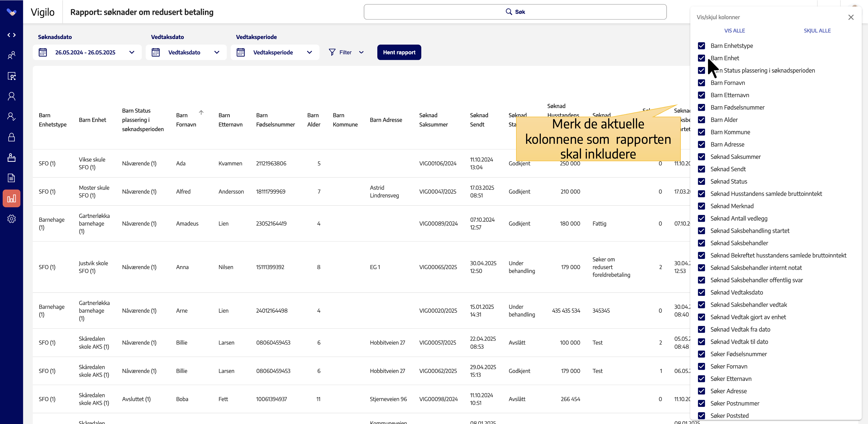
Task: Open the person with checkmark sidebar icon
Action: [12, 117]
